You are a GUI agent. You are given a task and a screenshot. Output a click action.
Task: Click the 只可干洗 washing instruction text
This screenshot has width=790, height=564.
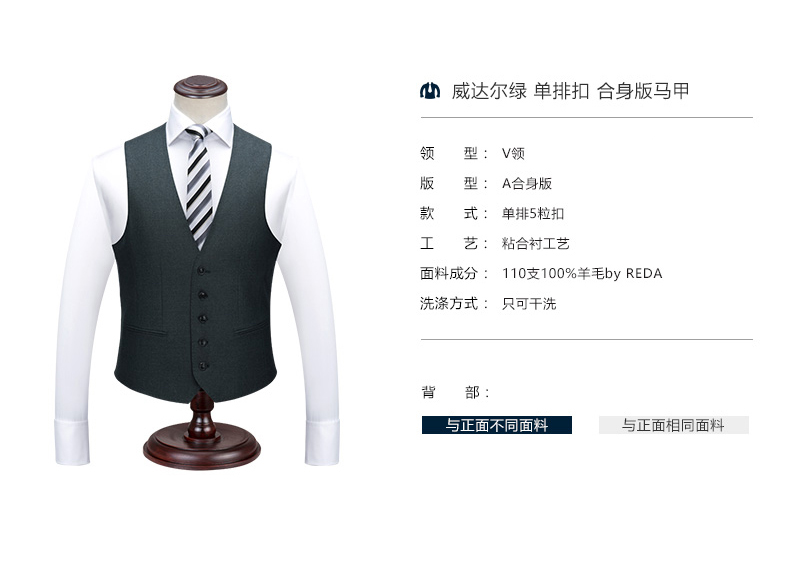[529, 303]
